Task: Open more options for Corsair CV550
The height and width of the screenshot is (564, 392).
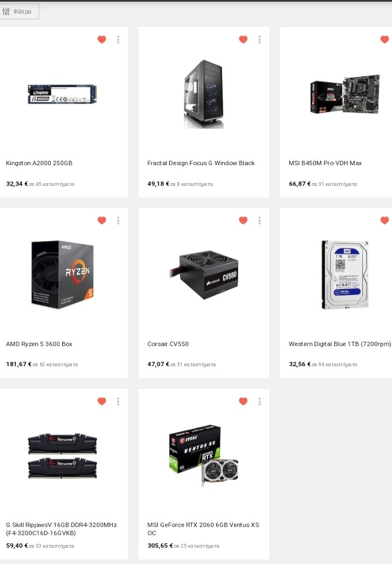Action: pyautogui.click(x=260, y=221)
